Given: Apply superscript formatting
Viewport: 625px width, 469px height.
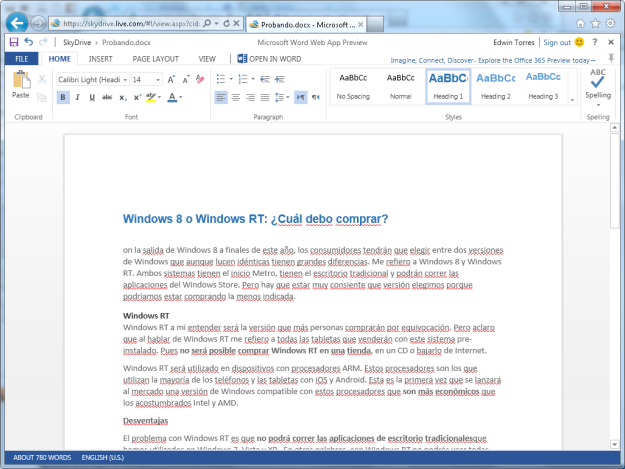Looking at the screenshot, I should click(138, 98).
